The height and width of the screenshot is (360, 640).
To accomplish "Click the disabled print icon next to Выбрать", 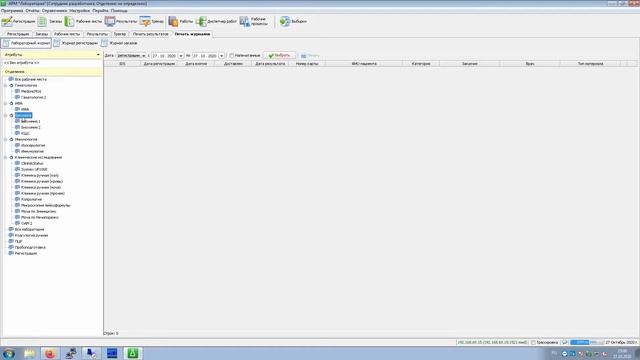I will point(304,56).
